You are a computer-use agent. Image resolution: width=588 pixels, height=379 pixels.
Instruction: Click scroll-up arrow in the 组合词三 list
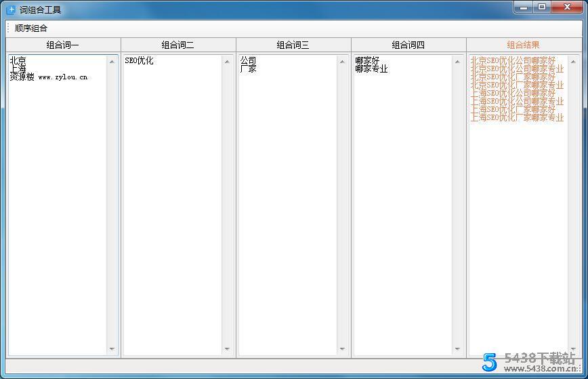click(x=342, y=62)
